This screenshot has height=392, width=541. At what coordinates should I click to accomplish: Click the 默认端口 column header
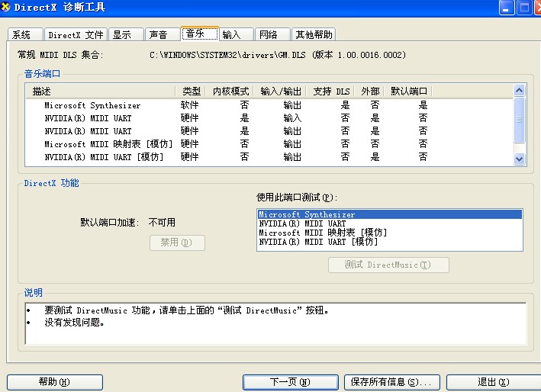coord(409,92)
